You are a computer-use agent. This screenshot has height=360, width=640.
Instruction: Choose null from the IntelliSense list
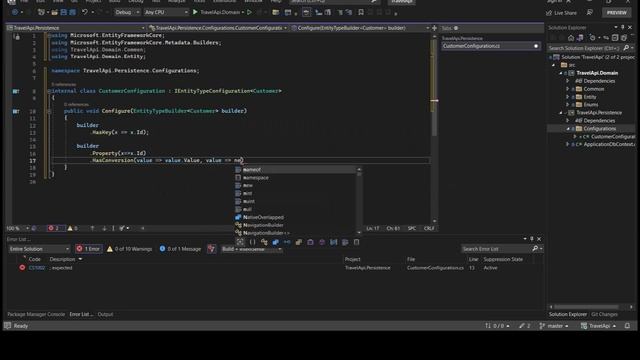(296, 209)
